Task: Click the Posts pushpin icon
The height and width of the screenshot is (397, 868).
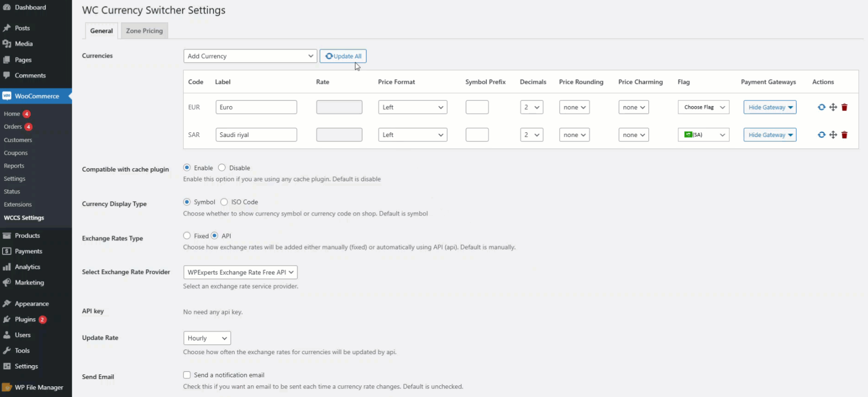Action: 7,28
